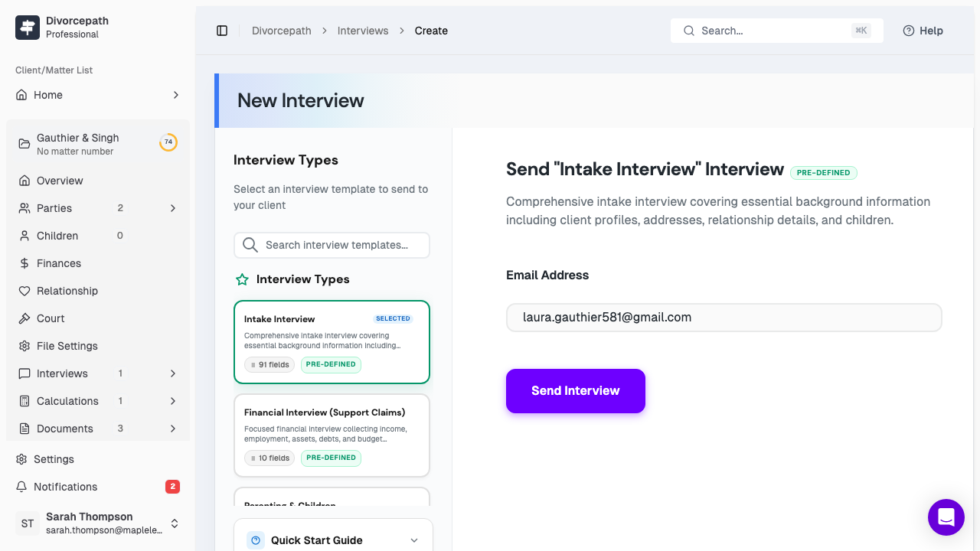Open the Relationship menu item
Screen dimensions: 980x551
98,291
